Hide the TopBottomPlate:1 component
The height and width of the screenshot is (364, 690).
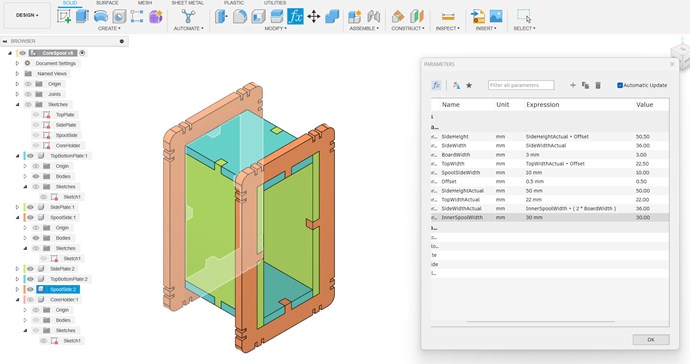coord(30,156)
